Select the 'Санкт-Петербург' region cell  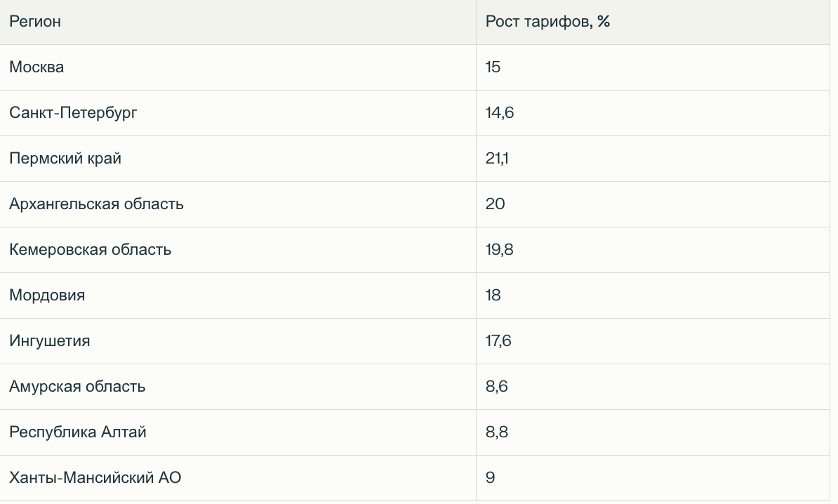point(73,113)
